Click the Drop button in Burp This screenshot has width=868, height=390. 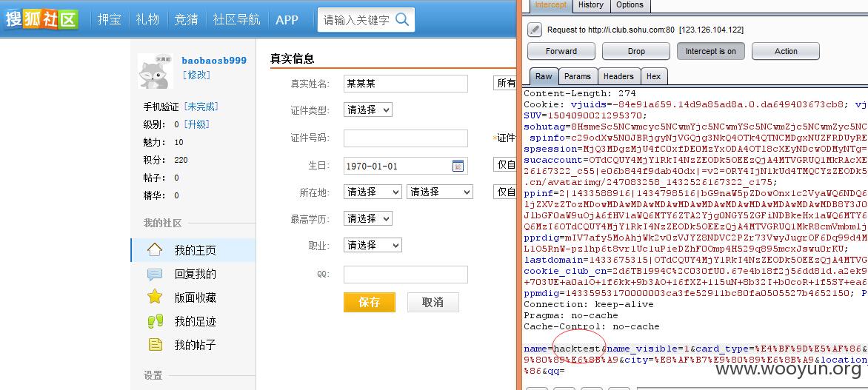tap(636, 51)
